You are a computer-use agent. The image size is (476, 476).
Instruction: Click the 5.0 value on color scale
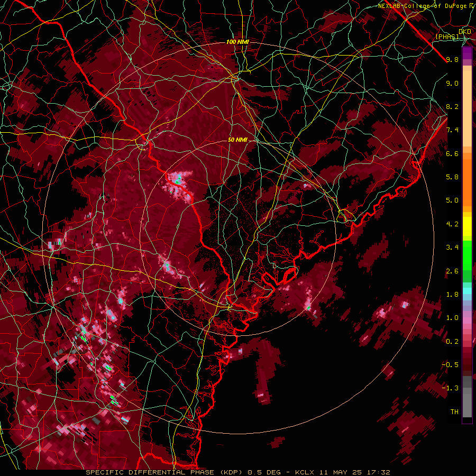(452, 200)
